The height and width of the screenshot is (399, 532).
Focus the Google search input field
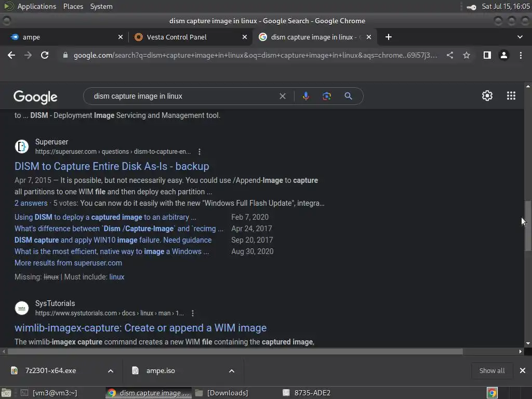click(183, 96)
